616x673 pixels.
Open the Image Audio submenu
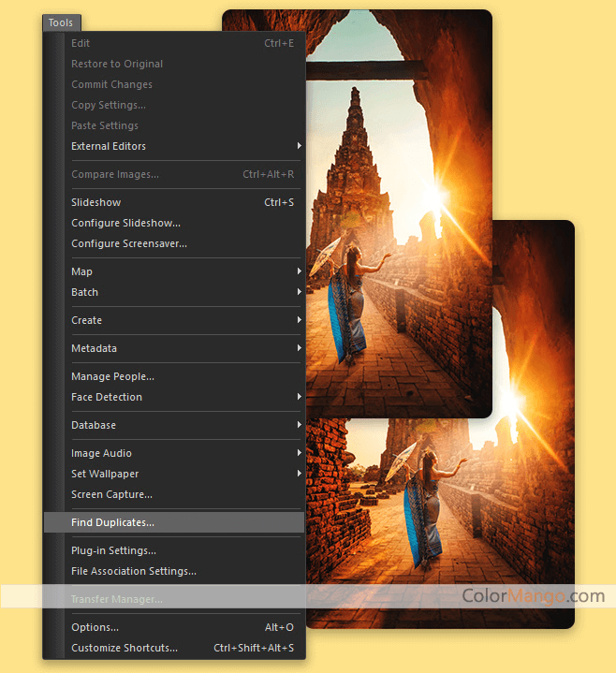point(101,453)
